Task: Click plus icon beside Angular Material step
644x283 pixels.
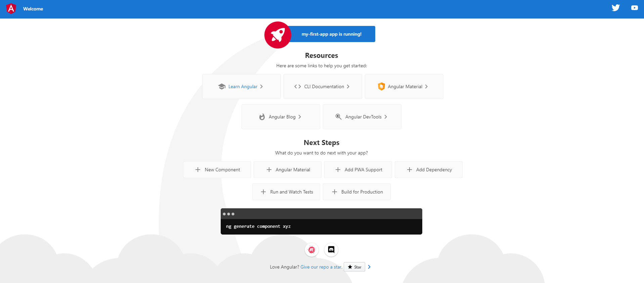Action: click(269, 170)
